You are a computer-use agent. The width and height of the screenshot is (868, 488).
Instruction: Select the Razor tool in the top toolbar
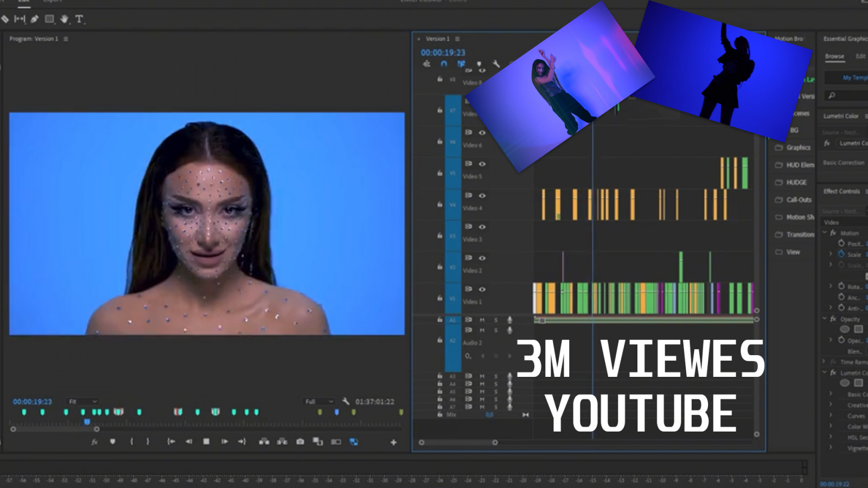[5, 19]
